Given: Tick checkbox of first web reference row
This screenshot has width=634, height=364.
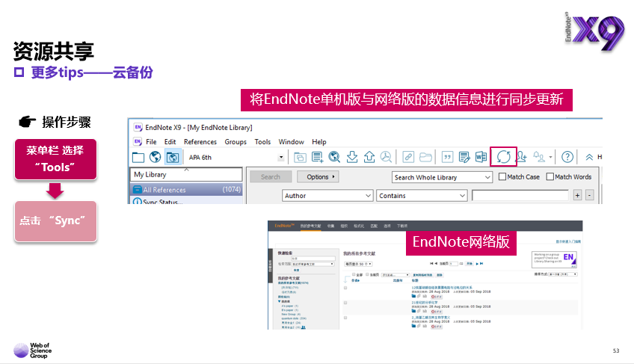Looking at the screenshot, I should pyautogui.click(x=345, y=288).
